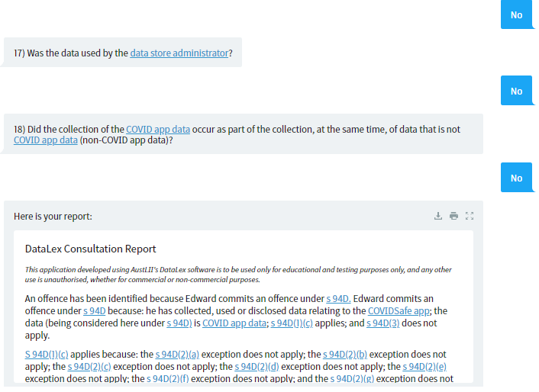Open COVID app data link in report paragraph
The image size is (539, 392).
[x=234, y=323]
